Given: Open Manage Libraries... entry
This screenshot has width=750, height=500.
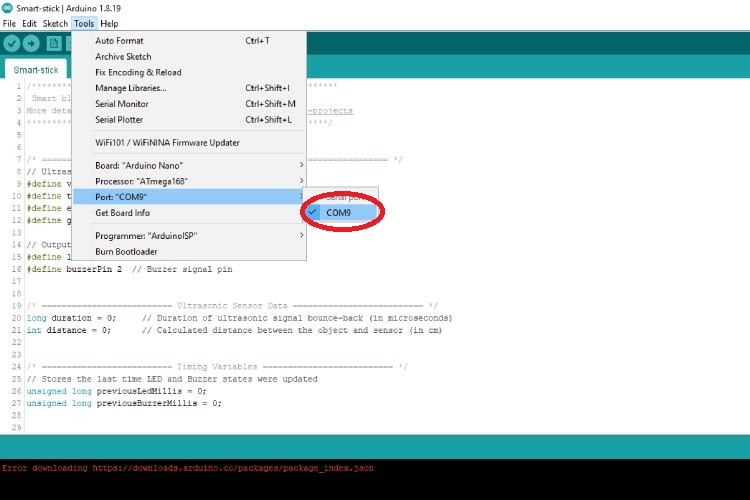Looking at the screenshot, I should tap(189, 88).
